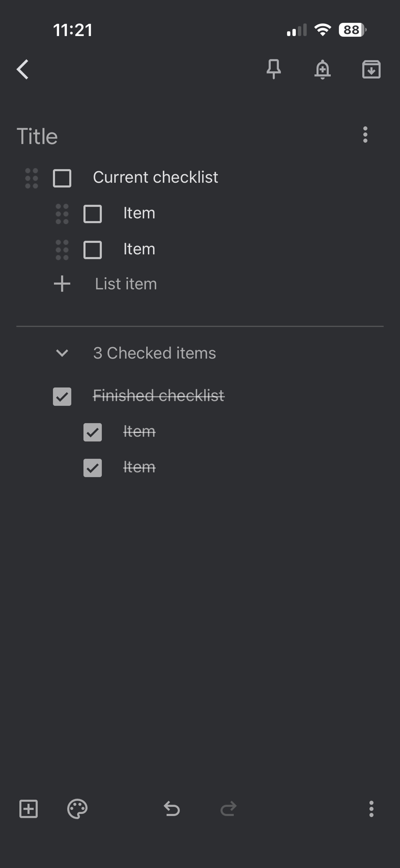Tap the redo arrow icon
Screen dimensions: 400x868
tap(228, 809)
